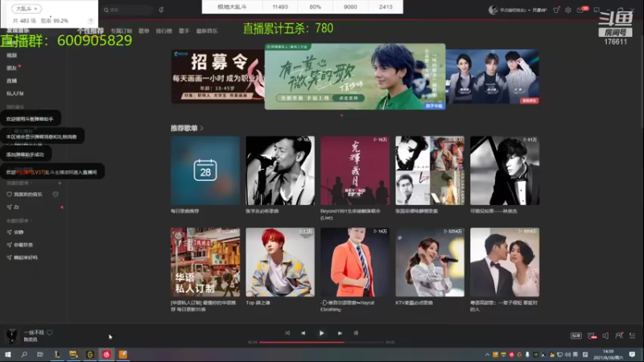Open 视频 in the left sidebar
This screenshot has height=362, width=644.
(12, 55)
